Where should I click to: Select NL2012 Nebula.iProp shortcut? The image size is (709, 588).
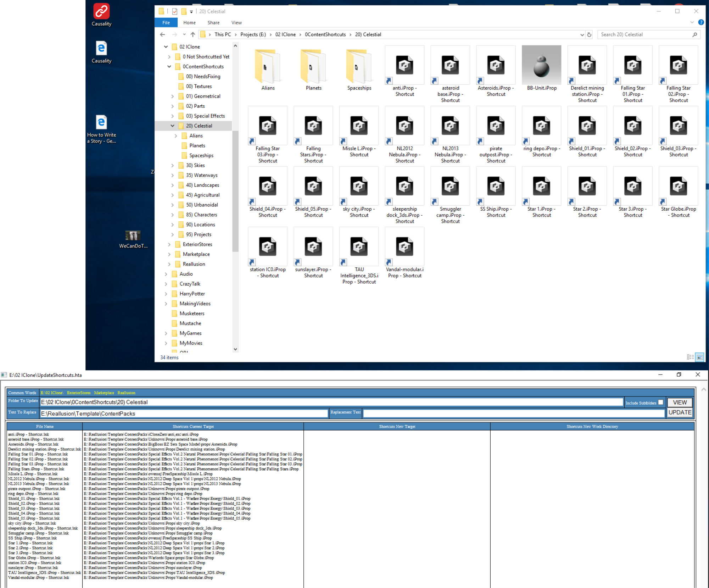(404, 135)
